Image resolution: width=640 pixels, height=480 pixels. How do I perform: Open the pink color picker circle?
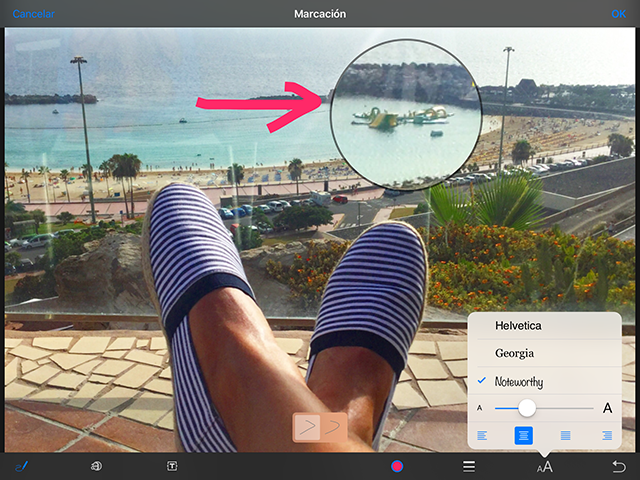coord(397,466)
